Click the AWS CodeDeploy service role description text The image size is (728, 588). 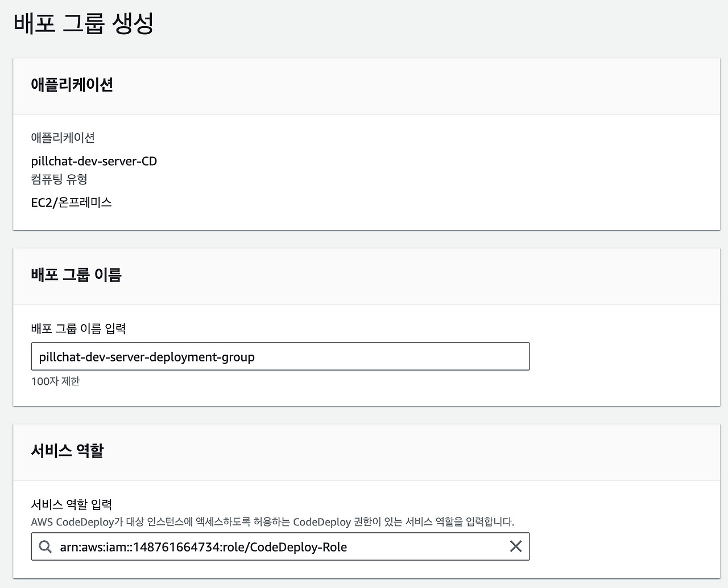272,521
